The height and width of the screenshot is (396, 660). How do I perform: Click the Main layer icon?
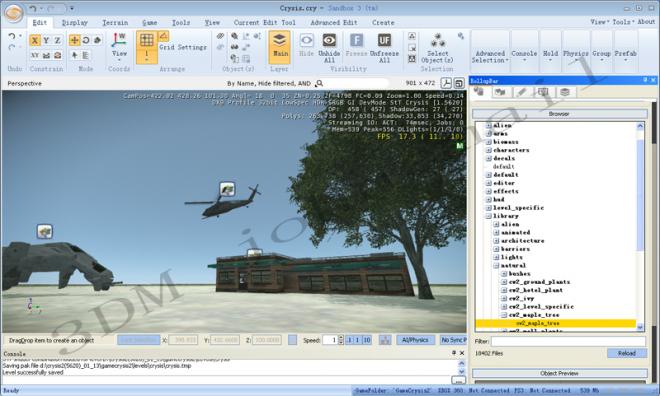tap(279, 40)
